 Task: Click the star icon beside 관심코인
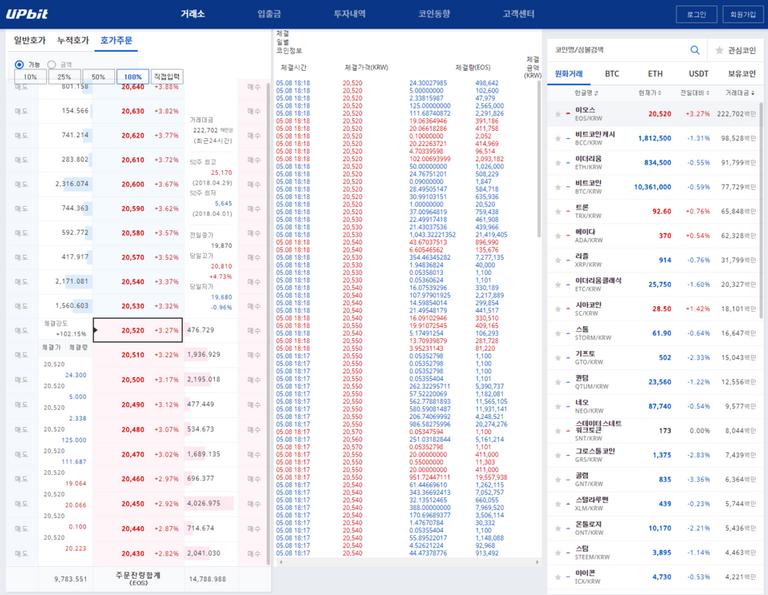click(x=720, y=49)
